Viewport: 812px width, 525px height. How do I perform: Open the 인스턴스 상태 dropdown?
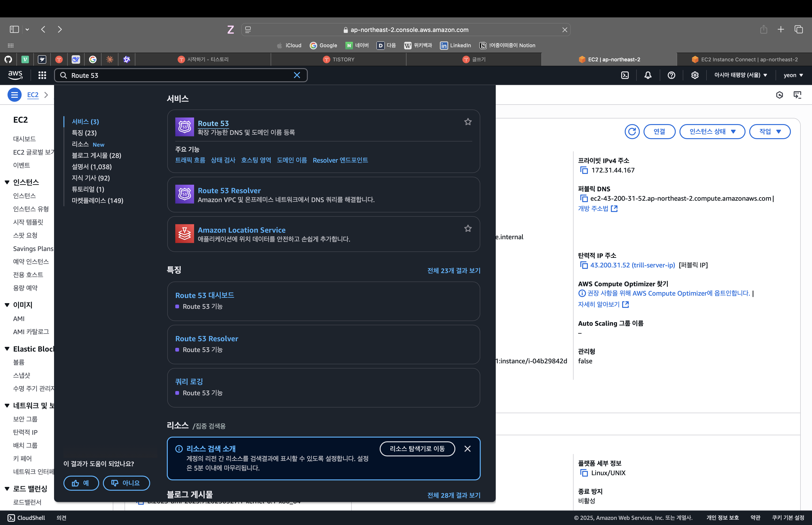click(x=712, y=132)
